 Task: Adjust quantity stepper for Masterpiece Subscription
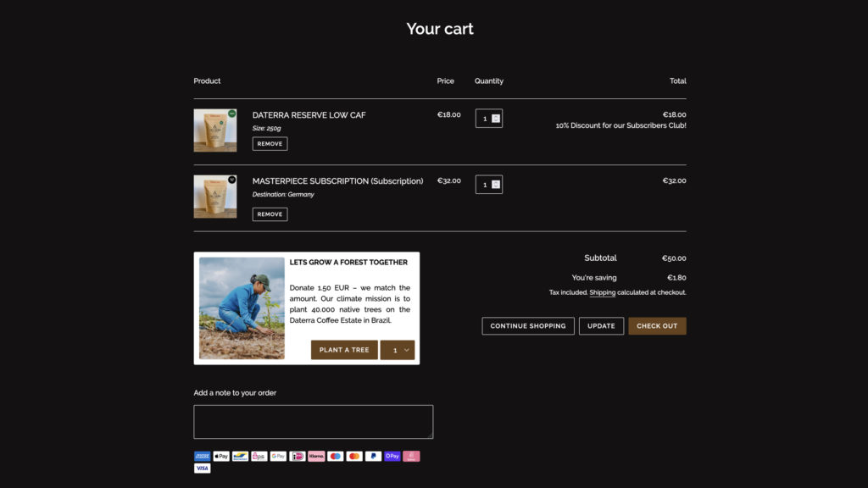(496, 185)
